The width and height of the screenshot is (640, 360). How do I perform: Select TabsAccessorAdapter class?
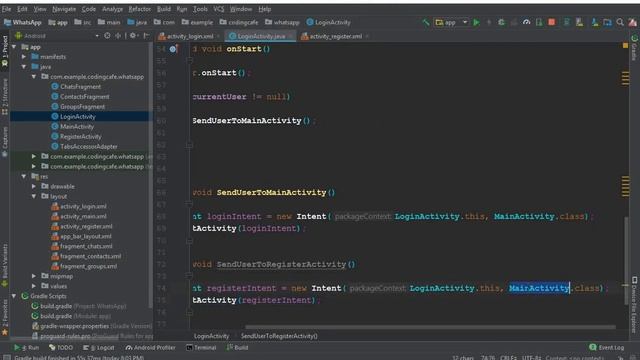coord(89,146)
